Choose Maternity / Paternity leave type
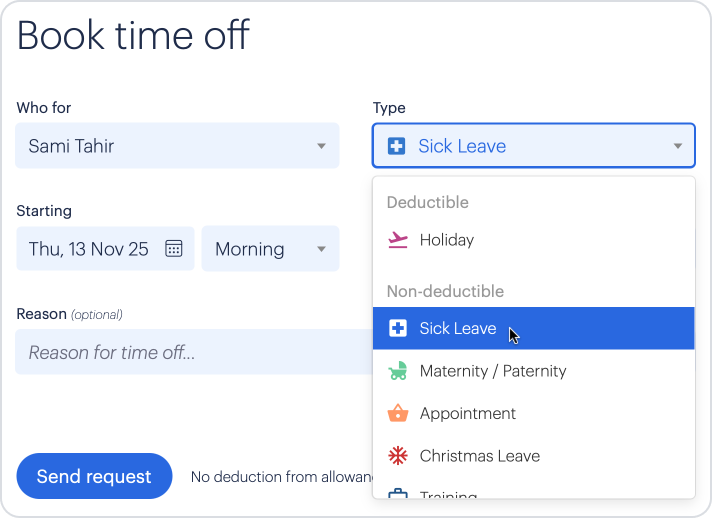712x518 pixels. tap(492, 371)
